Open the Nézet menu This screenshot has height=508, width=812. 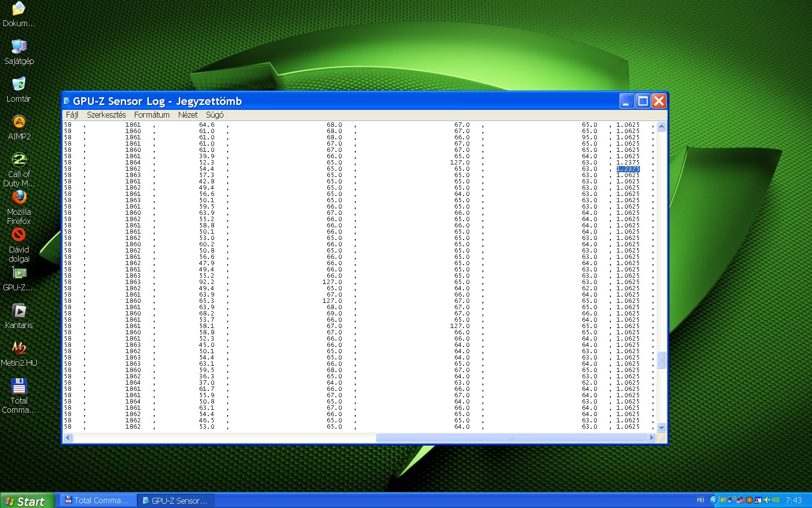click(188, 115)
